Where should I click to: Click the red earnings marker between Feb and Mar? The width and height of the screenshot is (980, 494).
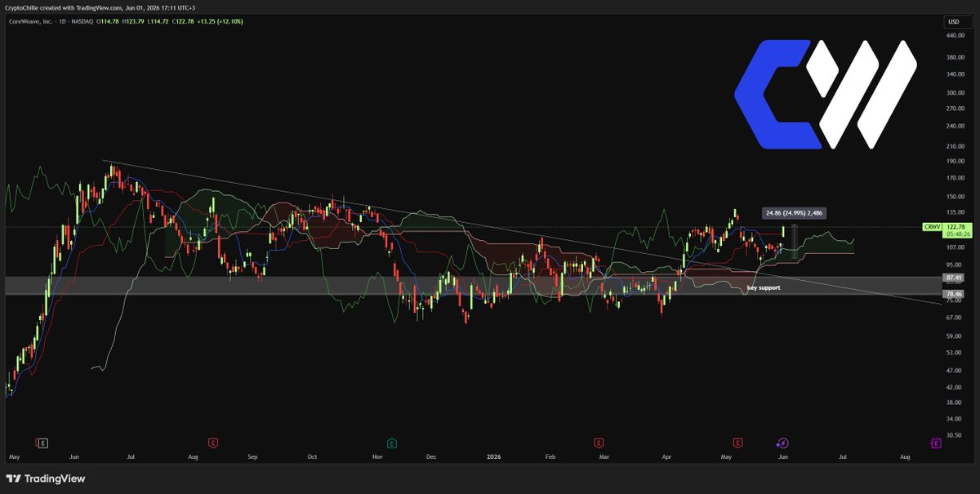point(597,443)
